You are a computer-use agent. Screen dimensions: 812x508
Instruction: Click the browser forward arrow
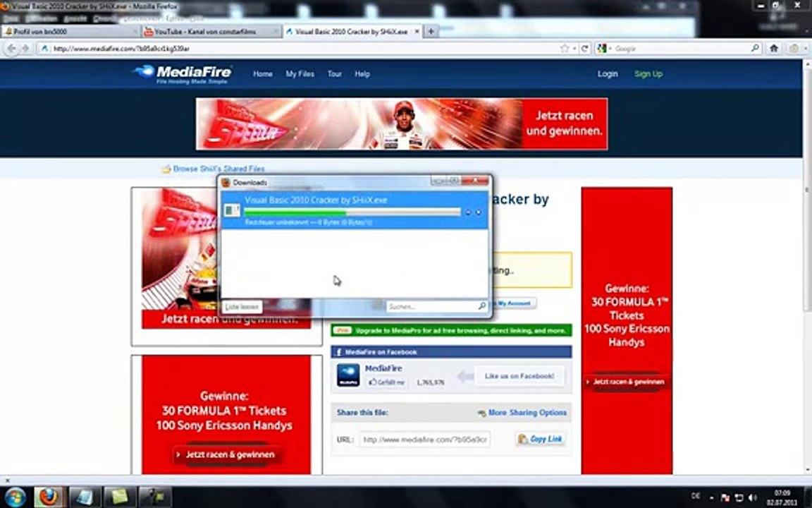coord(25,48)
